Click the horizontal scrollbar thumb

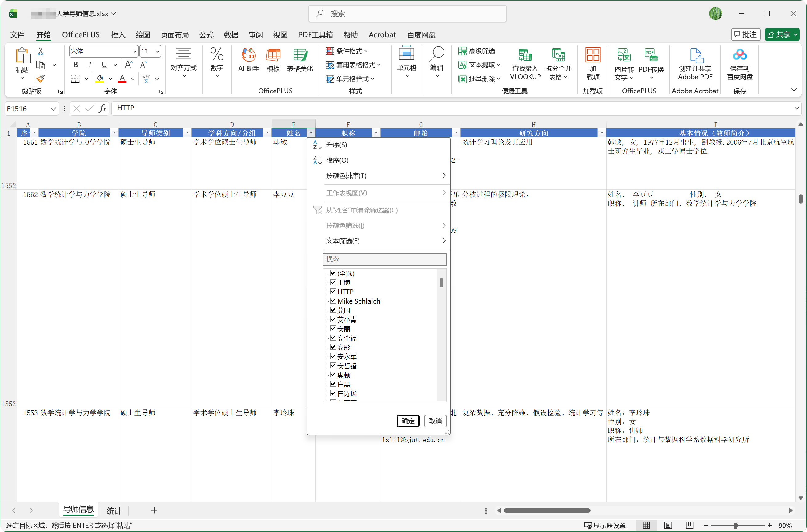pos(547,510)
